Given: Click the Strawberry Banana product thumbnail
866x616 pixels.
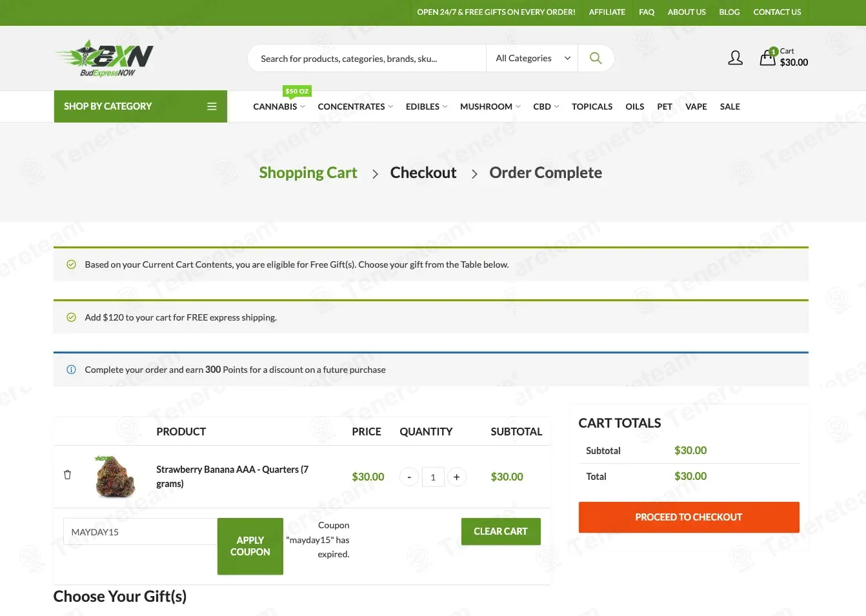Looking at the screenshot, I should (116, 476).
